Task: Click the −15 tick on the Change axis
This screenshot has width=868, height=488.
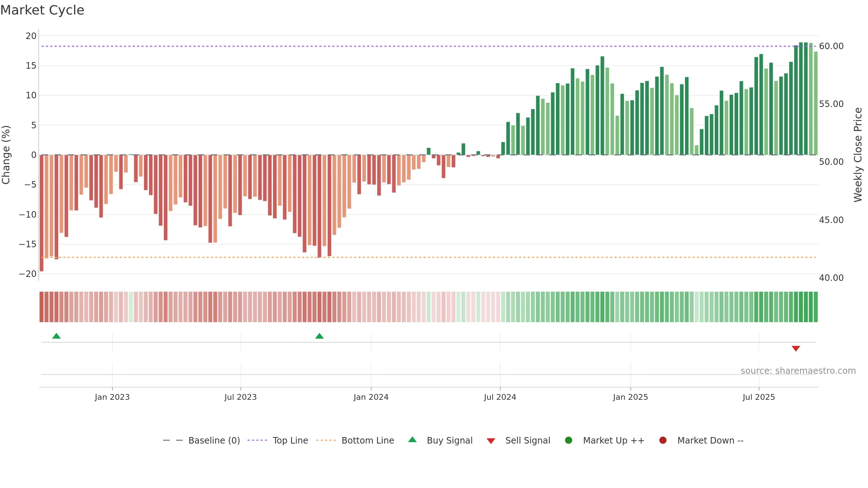Action: [x=28, y=244]
